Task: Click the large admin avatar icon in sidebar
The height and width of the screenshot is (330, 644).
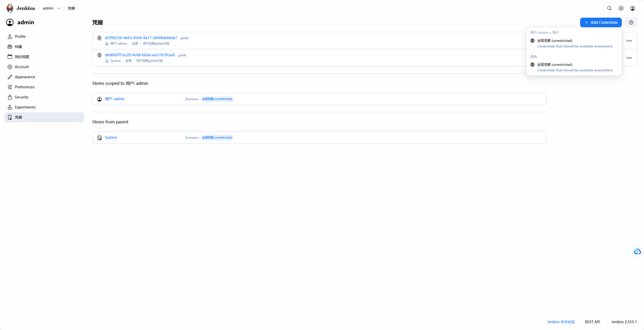Action: coord(10,22)
